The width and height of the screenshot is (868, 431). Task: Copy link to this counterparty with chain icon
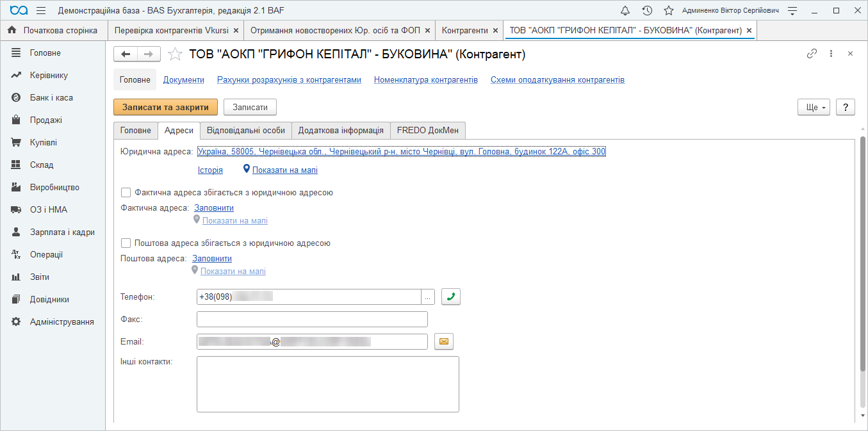tap(812, 54)
